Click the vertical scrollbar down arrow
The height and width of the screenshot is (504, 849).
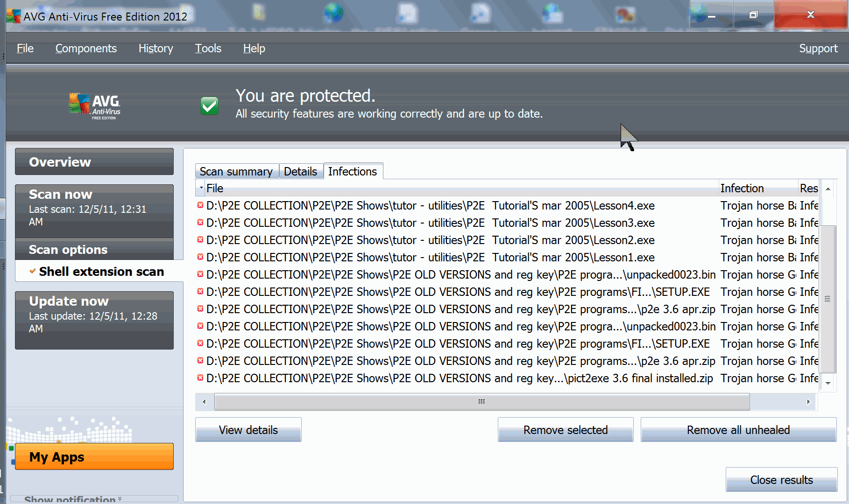click(828, 383)
